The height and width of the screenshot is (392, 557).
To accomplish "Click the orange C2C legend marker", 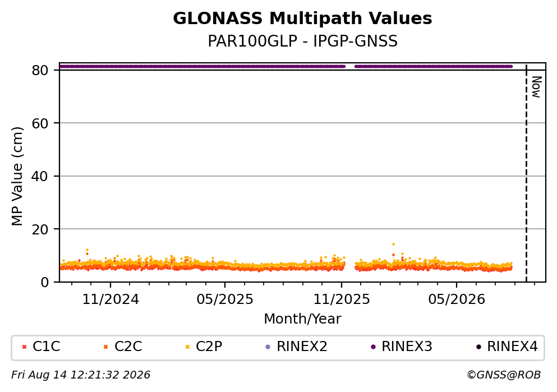I will coord(105,347).
